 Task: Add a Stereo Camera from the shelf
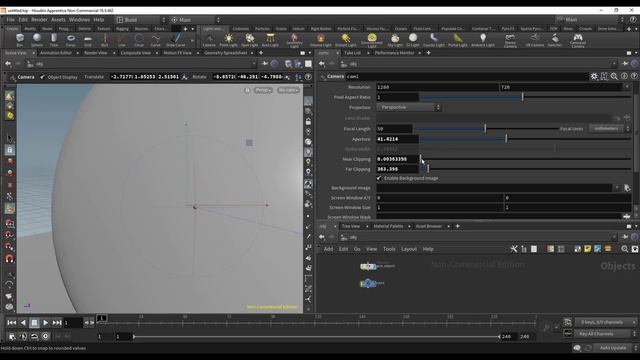pos(510,40)
